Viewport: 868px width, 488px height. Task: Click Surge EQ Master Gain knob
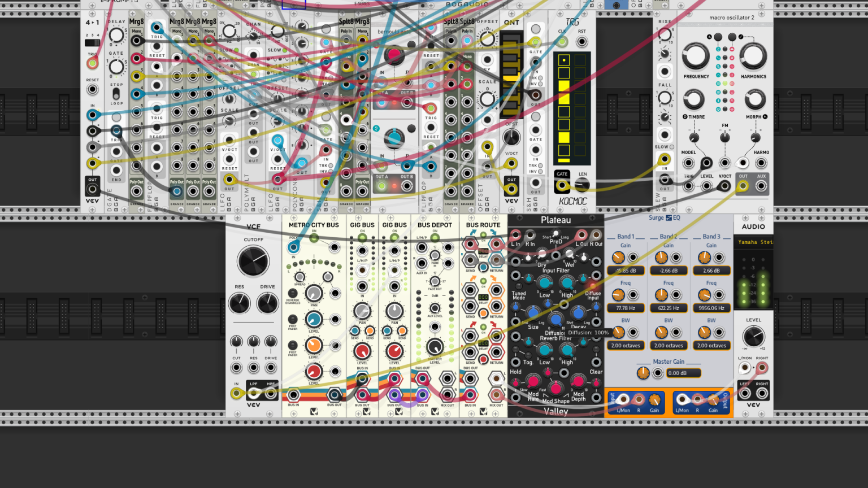coord(643,373)
